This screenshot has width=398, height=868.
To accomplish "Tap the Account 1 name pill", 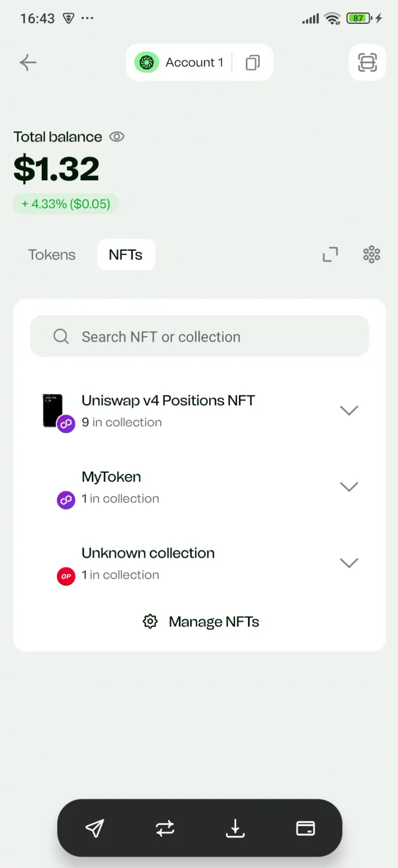I will (x=185, y=62).
